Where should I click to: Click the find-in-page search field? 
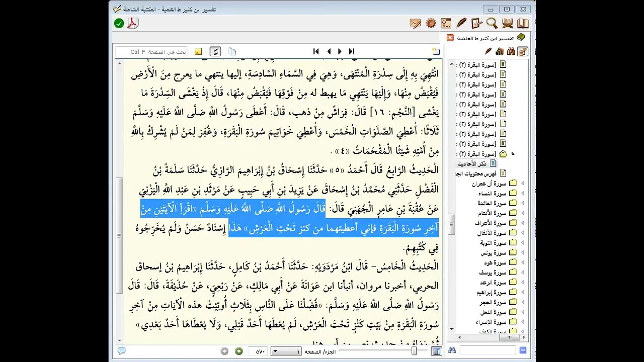click(x=151, y=52)
